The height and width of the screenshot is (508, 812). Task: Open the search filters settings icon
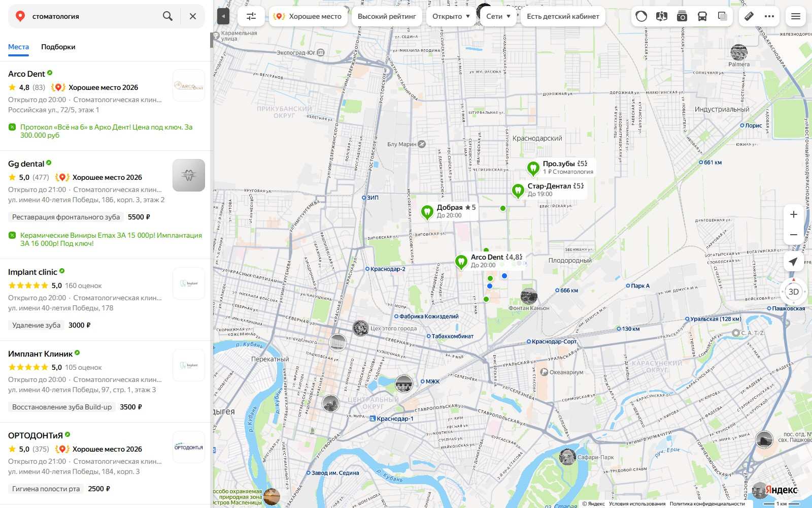pos(251,16)
